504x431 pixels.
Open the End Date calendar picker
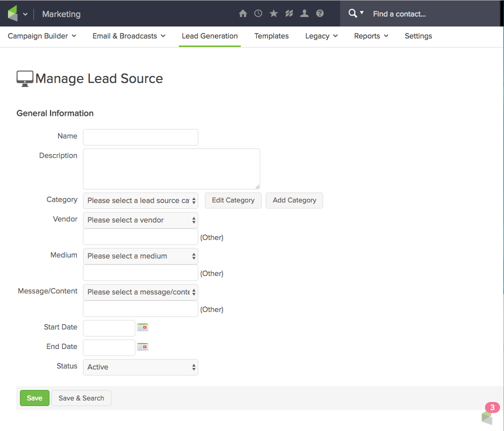pos(142,346)
